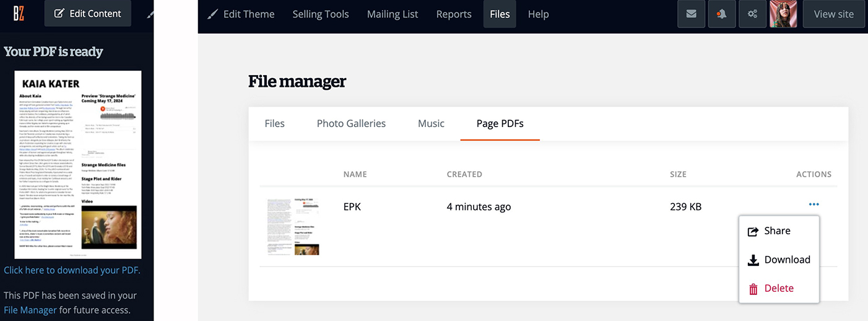868x321 pixels.
Task: Click the red Delete trash icon
Action: click(x=753, y=289)
